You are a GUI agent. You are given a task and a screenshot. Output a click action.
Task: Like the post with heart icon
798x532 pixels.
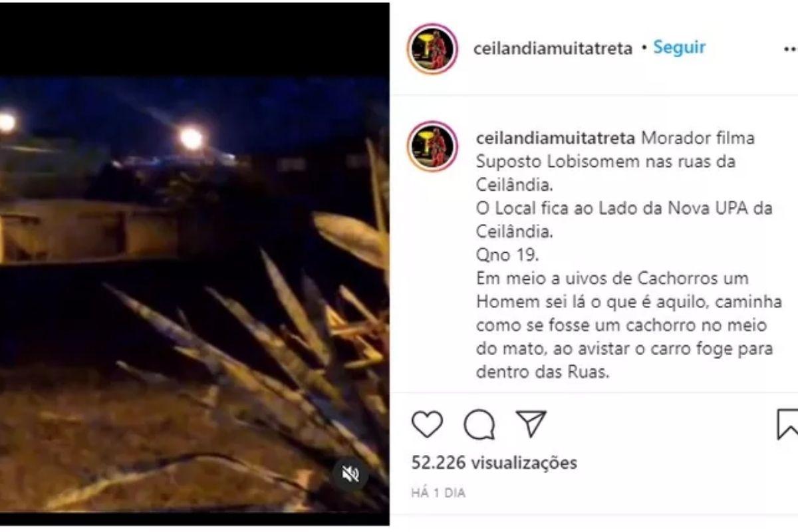click(x=427, y=424)
